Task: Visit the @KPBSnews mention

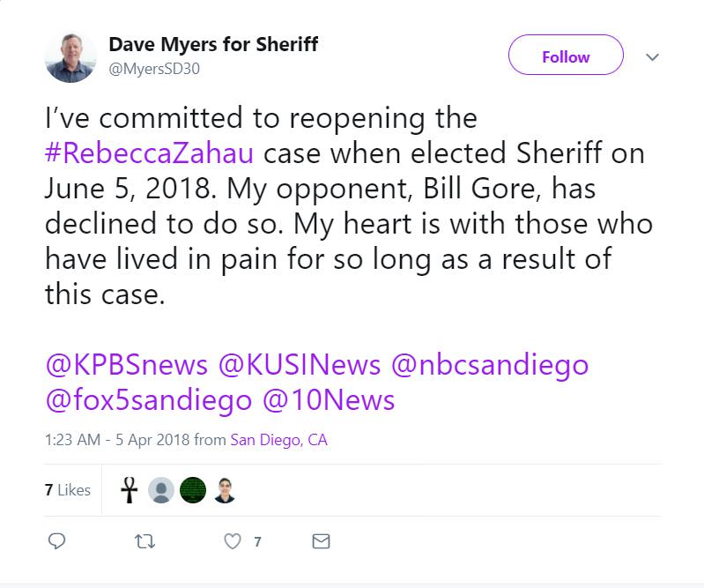Action: point(126,364)
